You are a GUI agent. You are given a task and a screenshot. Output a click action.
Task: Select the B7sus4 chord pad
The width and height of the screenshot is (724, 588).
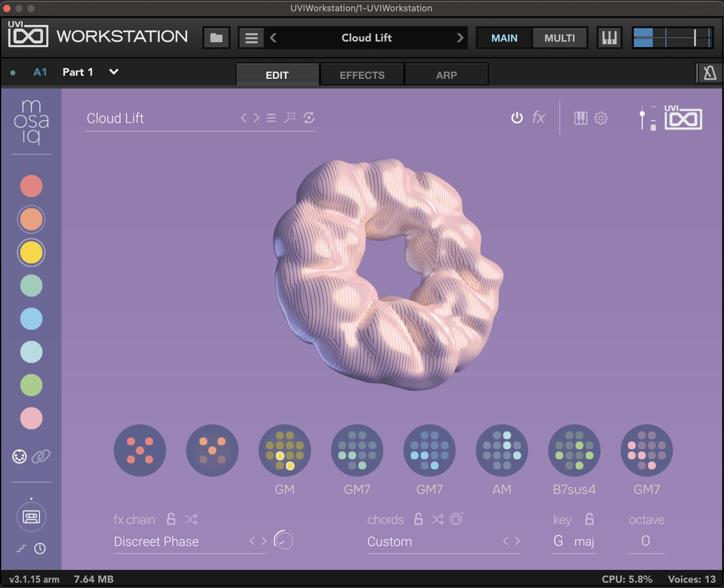pyautogui.click(x=574, y=450)
